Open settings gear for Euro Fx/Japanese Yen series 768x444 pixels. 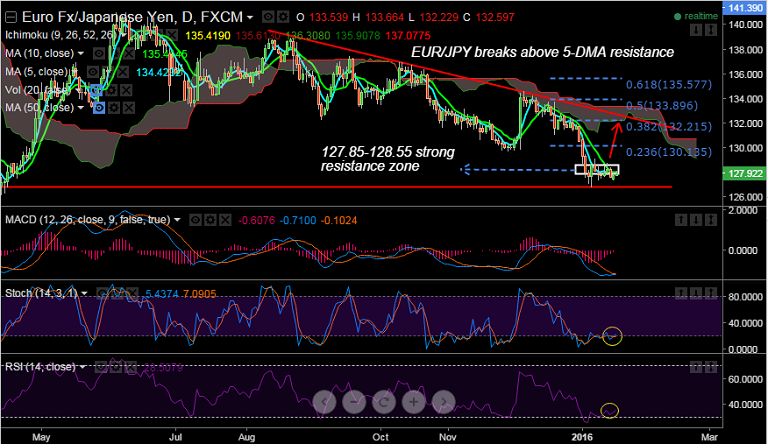[x=283, y=17]
